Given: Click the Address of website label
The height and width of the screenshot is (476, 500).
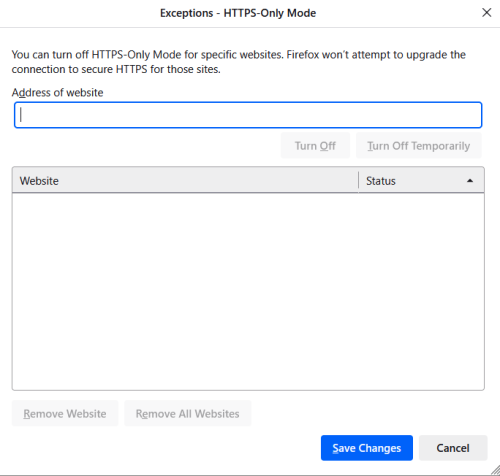Looking at the screenshot, I should [x=57, y=92].
